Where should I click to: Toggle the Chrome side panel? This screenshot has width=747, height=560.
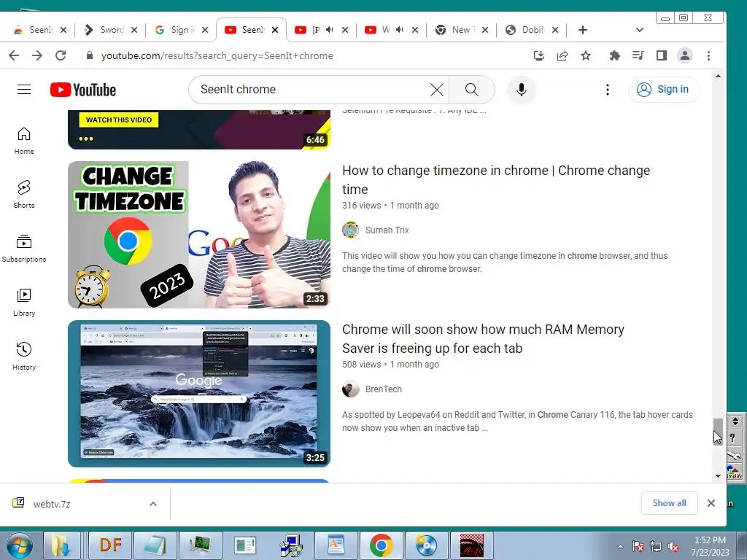661,55
